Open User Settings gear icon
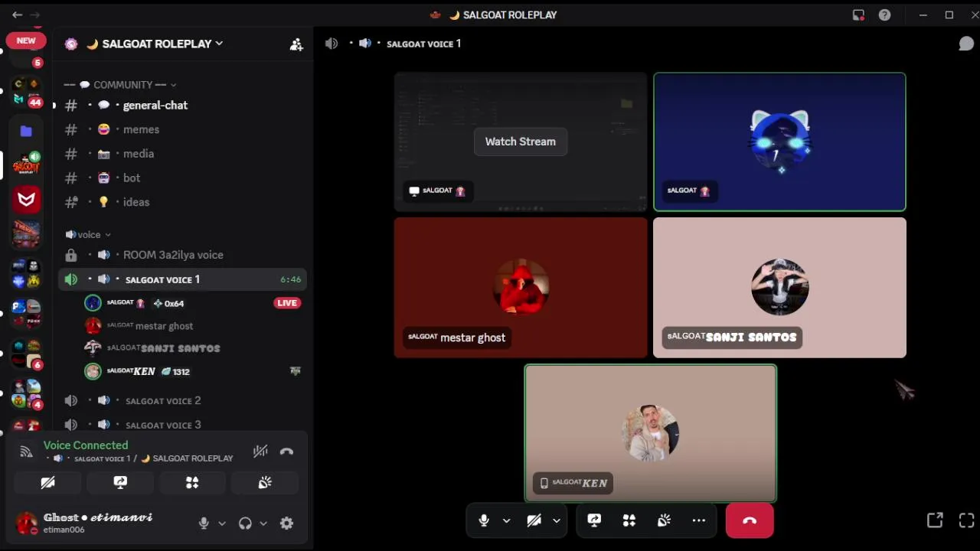The image size is (980, 551). click(286, 523)
